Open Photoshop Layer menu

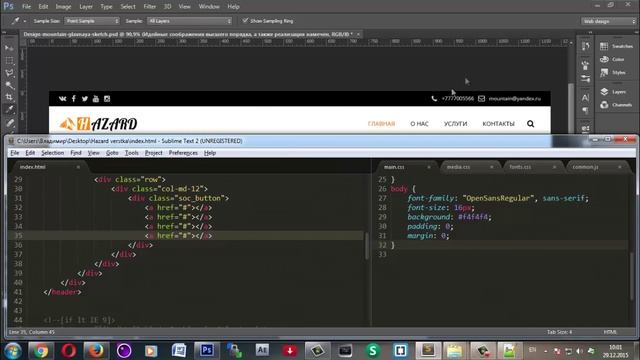click(86, 7)
